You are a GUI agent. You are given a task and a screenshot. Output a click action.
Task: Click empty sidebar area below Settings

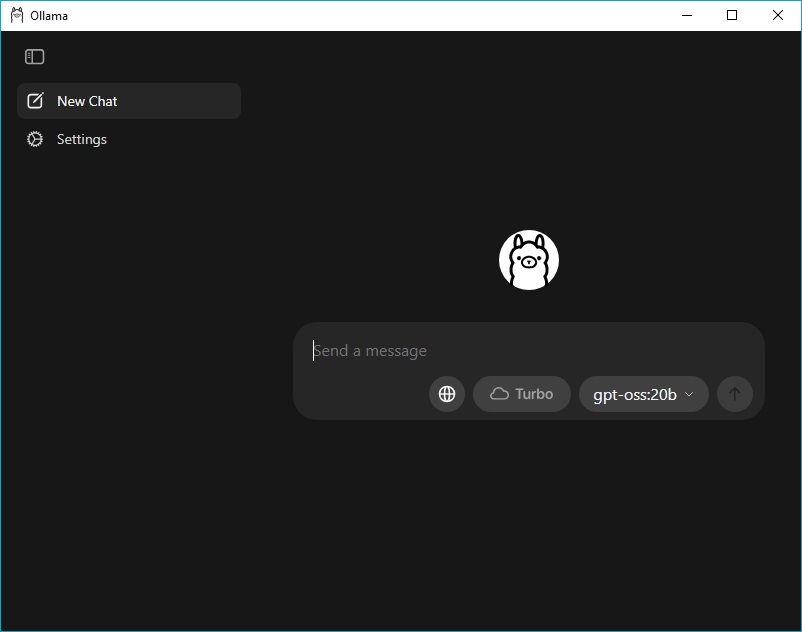coord(129,380)
